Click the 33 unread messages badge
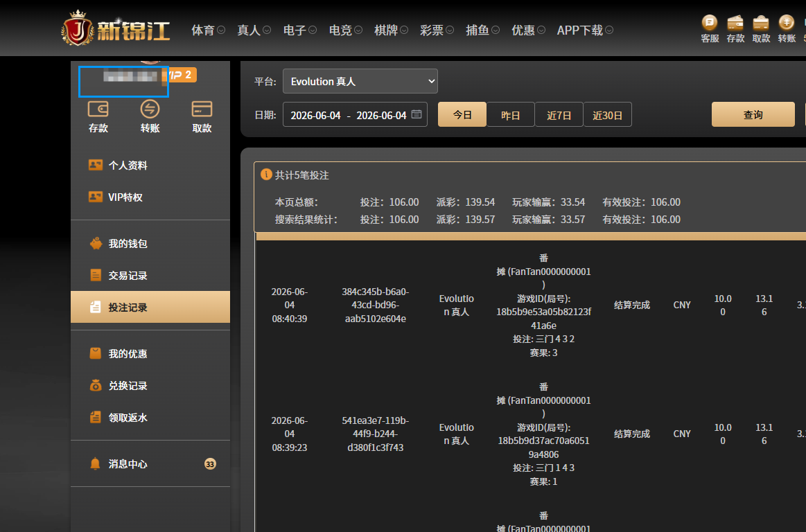 coord(210,464)
